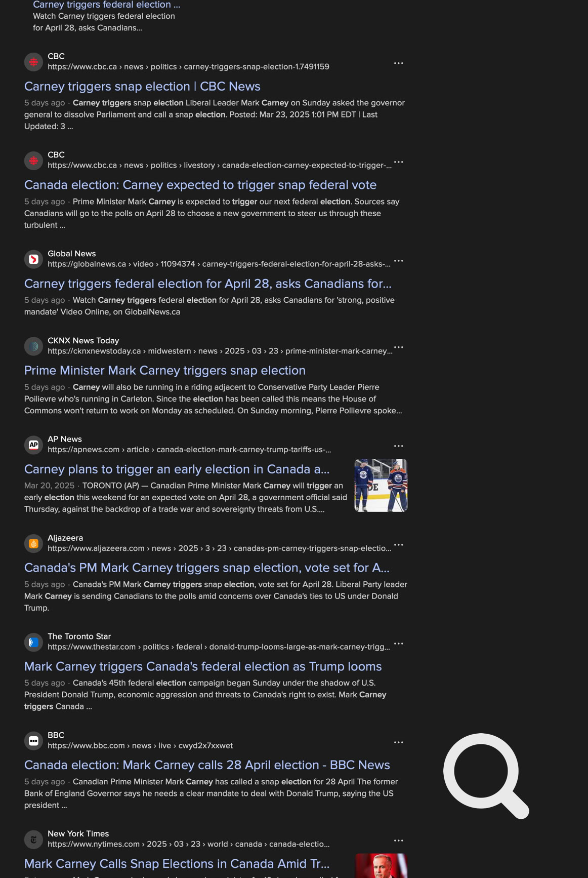Open three-dot menu for Global News result
Screen dimensions: 588x878
(398, 261)
